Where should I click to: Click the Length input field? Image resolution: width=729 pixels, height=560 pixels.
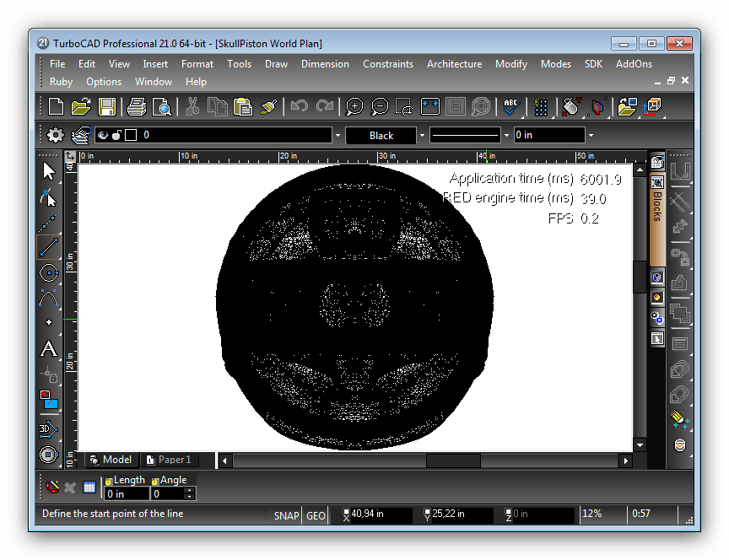click(126, 493)
